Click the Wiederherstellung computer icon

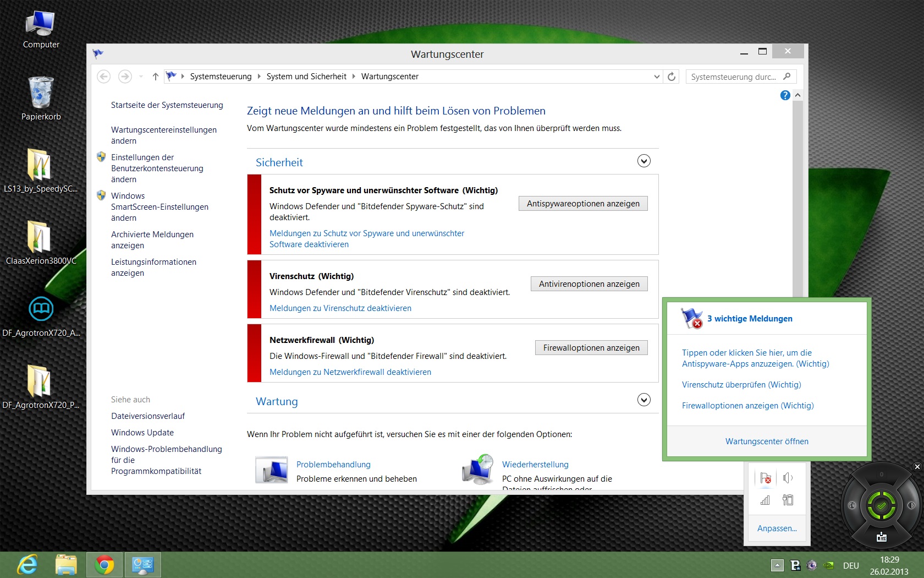point(477,470)
